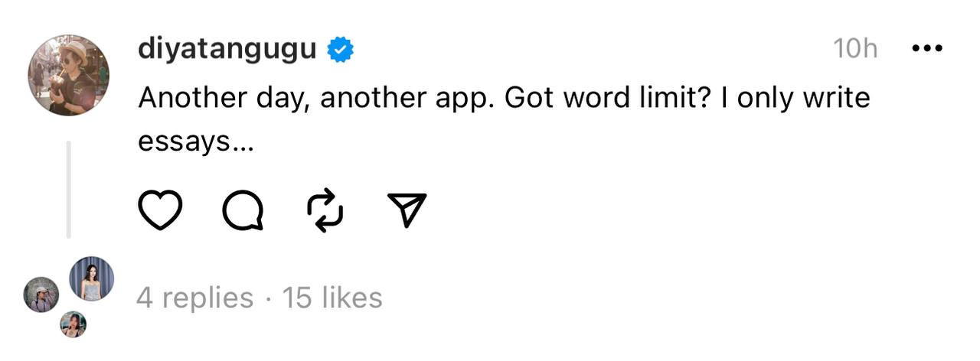The width and height of the screenshot is (980, 361).
Task: Repost using the looping arrows icon
Action: [325, 210]
